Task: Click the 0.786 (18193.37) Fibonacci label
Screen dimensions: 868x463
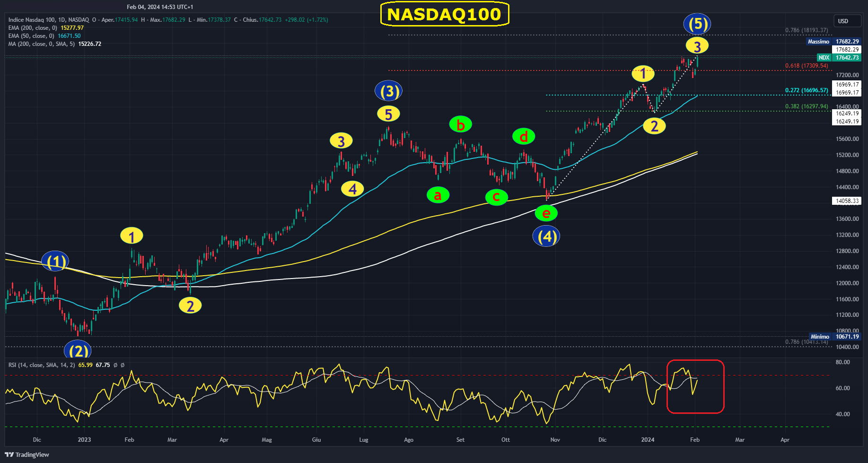Action: point(807,30)
